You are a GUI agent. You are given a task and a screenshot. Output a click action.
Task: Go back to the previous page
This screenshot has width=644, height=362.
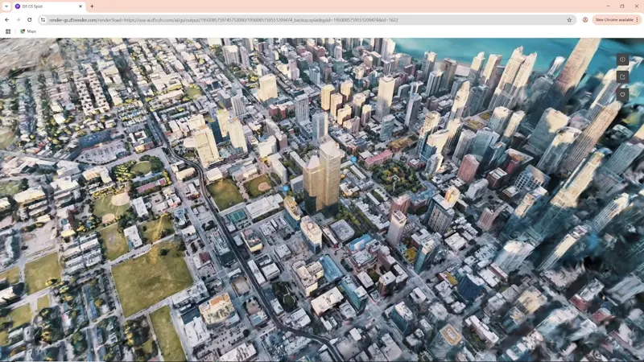tap(7, 19)
